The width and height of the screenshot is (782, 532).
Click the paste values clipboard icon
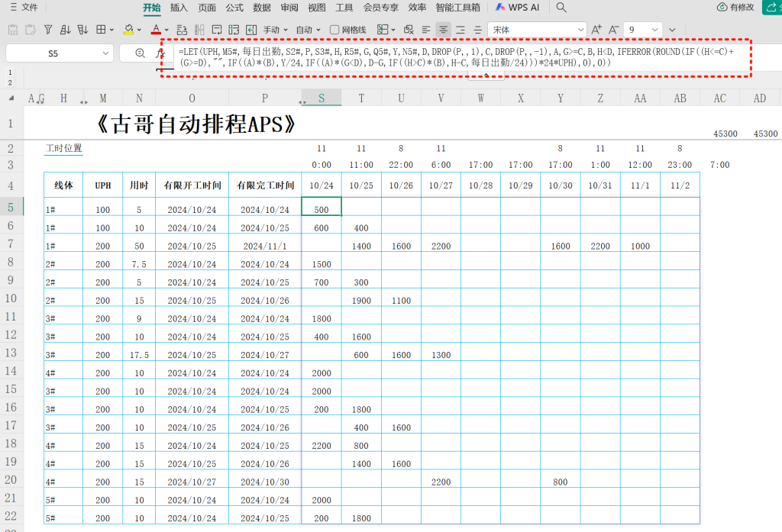click(x=14, y=30)
